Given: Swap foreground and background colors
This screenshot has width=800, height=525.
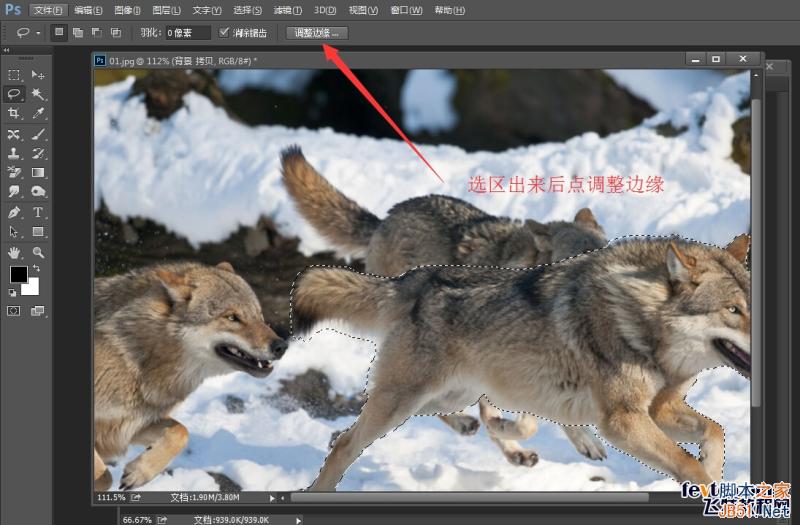Looking at the screenshot, I should (x=36, y=269).
